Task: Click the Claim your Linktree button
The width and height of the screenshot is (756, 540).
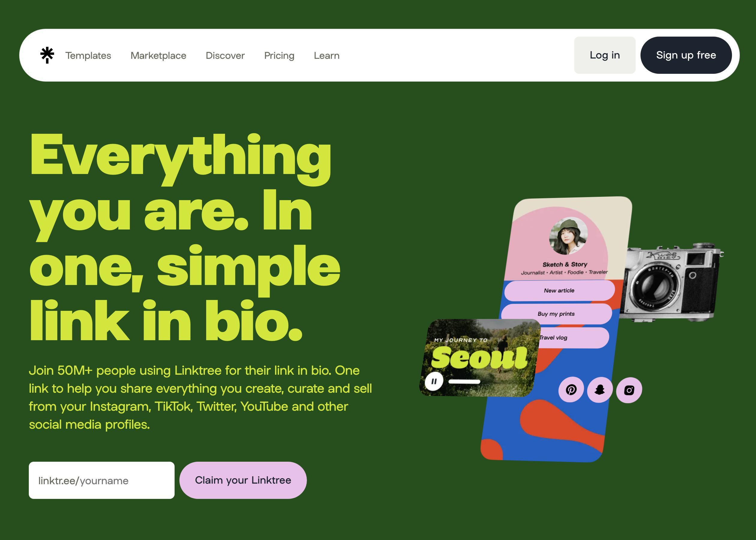Action: click(243, 479)
